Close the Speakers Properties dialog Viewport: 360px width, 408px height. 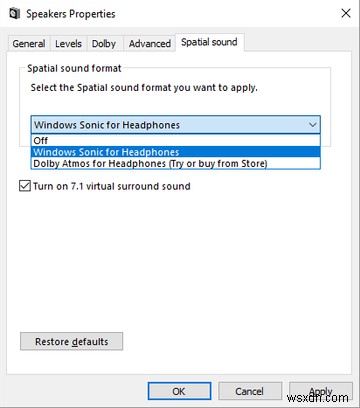pyautogui.click(x=346, y=14)
